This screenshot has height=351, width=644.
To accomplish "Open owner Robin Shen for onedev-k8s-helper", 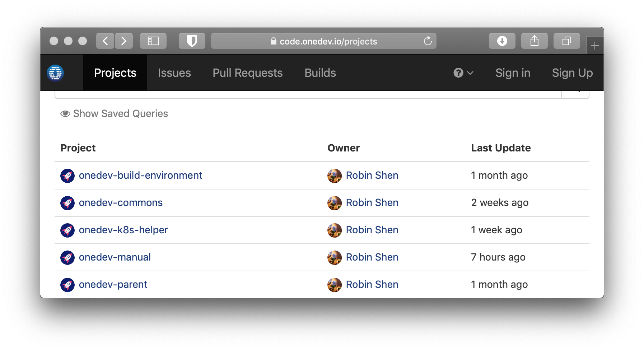I will [x=372, y=230].
